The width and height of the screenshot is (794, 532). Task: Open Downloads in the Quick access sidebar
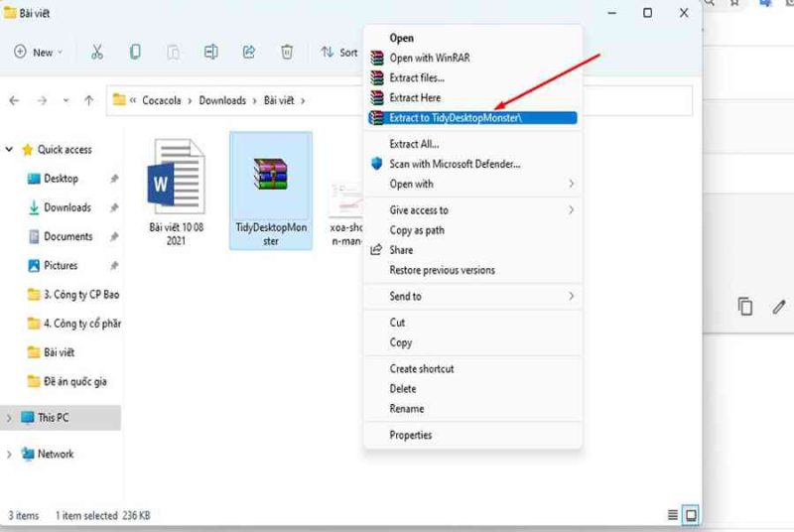[66, 207]
